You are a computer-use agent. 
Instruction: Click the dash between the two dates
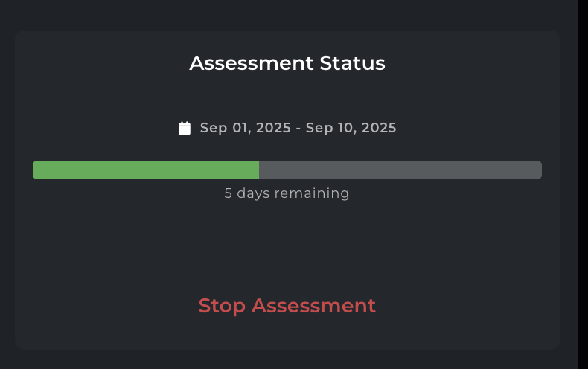pos(298,128)
